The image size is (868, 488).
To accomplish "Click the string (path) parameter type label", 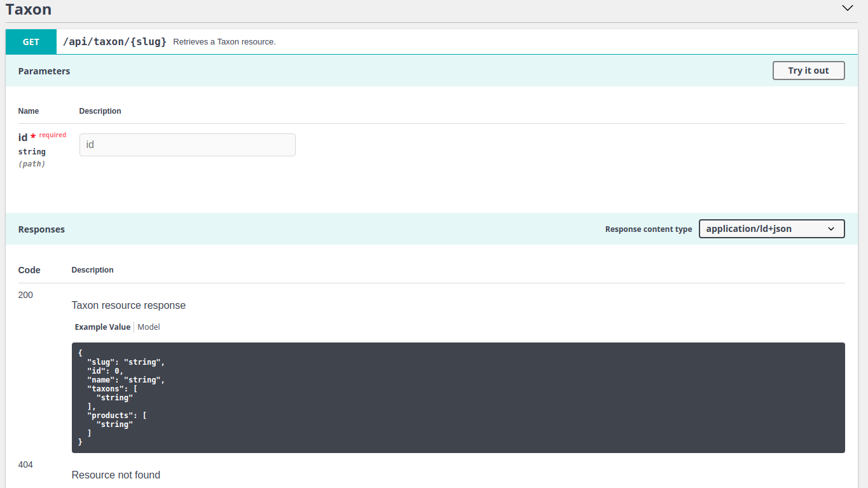I will (x=32, y=151).
